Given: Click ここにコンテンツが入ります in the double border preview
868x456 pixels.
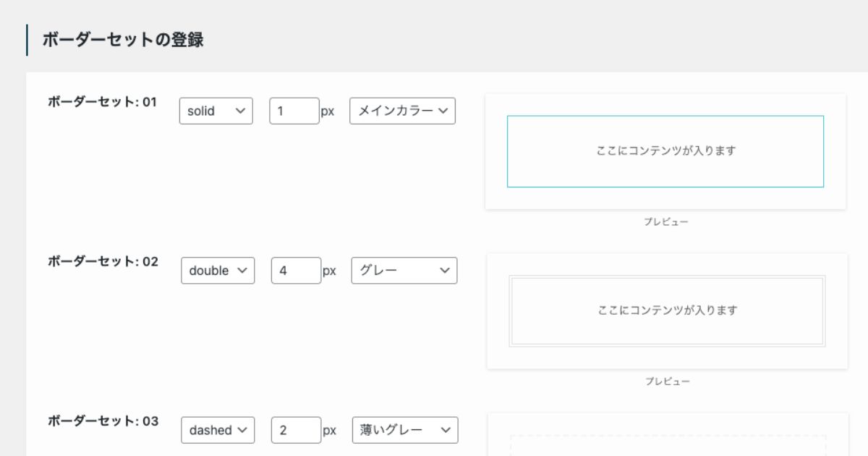Looking at the screenshot, I should (665, 310).
